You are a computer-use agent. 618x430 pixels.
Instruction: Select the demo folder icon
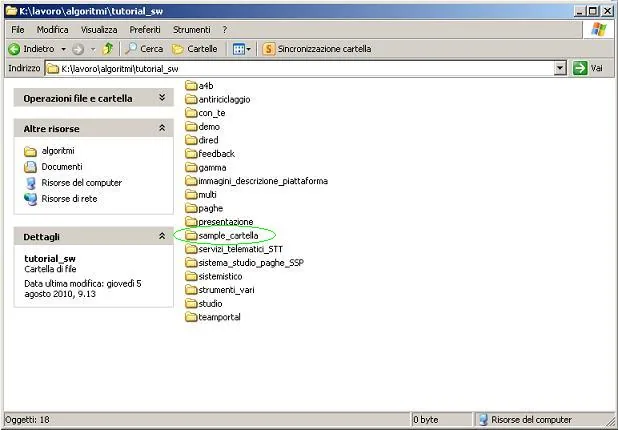tap(191, 127)
